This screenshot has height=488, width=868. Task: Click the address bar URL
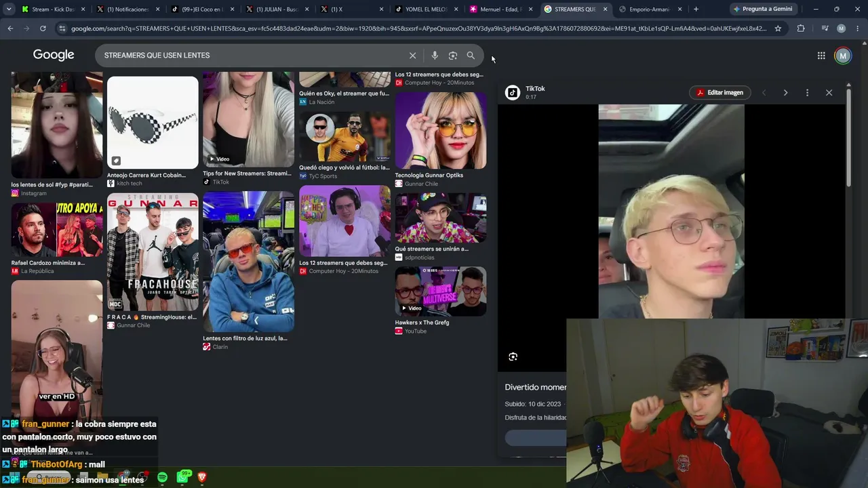(419, 28)
